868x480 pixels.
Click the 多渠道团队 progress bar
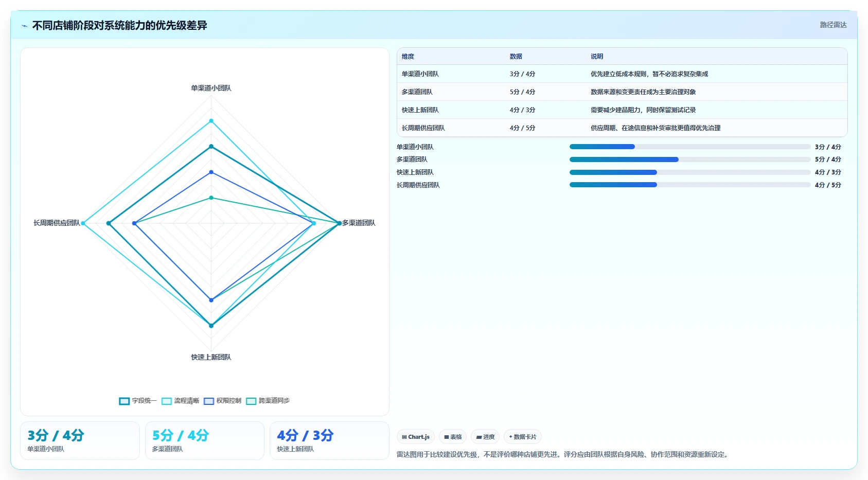coord(690,159)
